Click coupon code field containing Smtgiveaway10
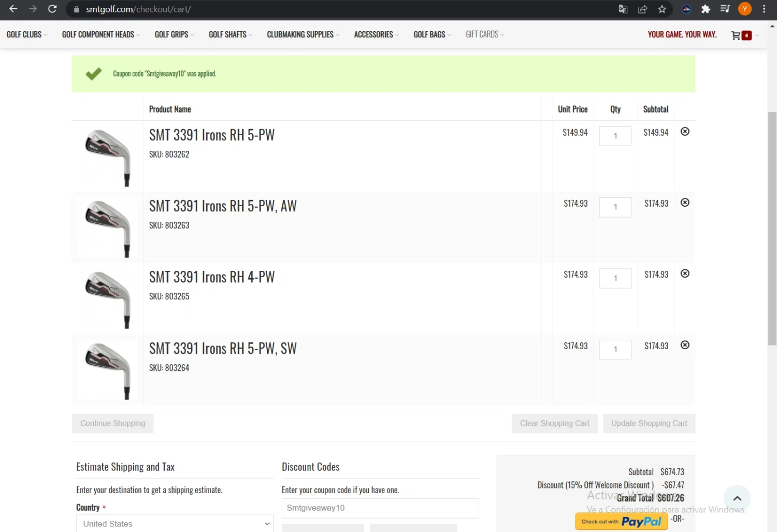Screen dimensions: 777x532 (x=380, y=508)
